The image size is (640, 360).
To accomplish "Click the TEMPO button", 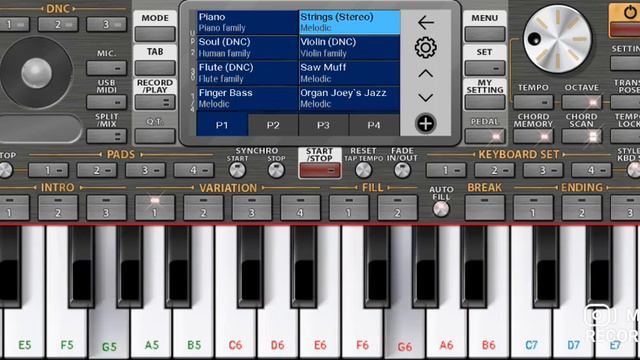I will click(x=533, y=102).
